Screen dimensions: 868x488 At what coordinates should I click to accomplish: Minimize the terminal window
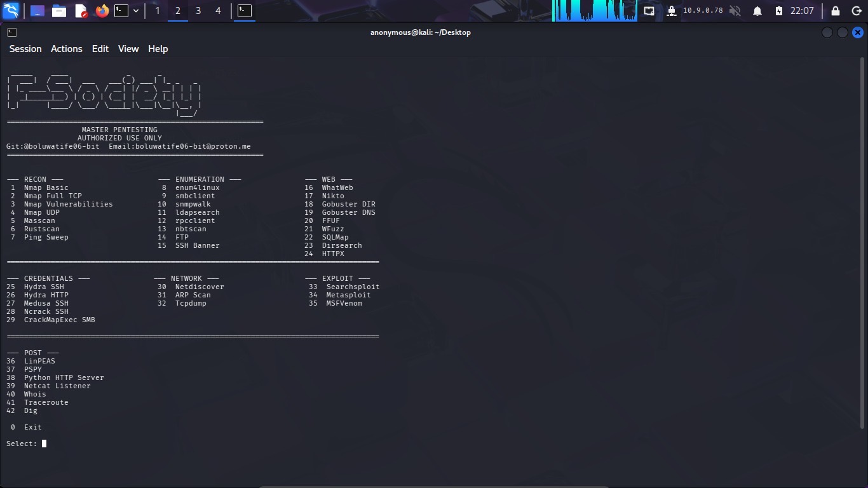click(827, 32)
